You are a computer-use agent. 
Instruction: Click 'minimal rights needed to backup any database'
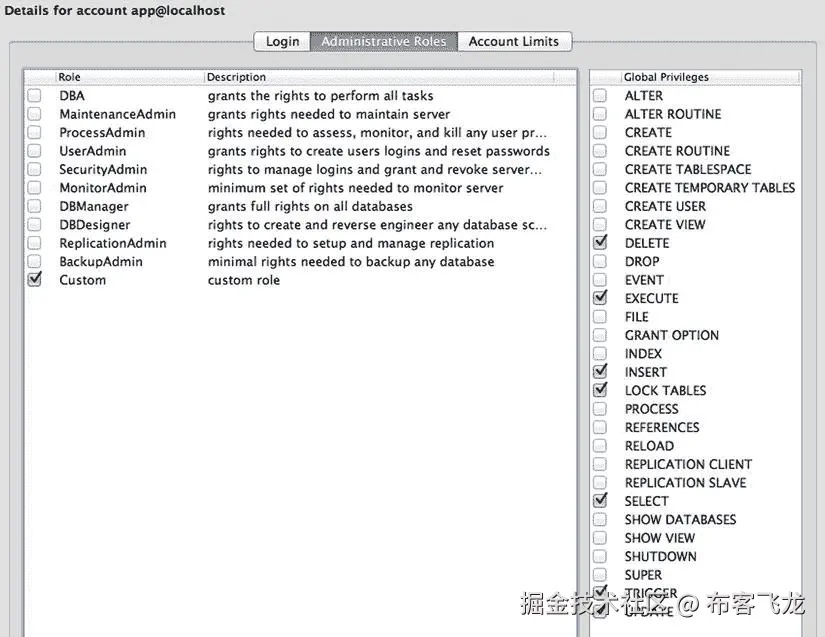coord(351,261)
